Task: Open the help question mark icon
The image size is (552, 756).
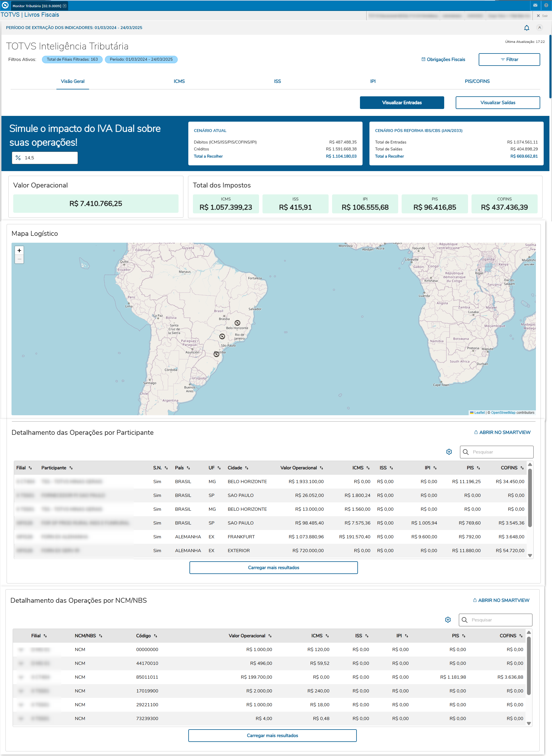Action: pyautogui.click(x=546, y=5)
